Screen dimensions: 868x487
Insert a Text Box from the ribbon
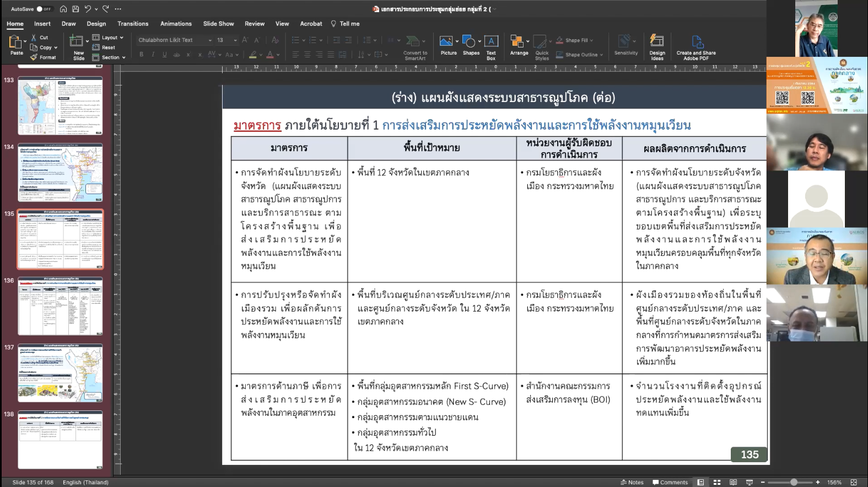[490, 42]
